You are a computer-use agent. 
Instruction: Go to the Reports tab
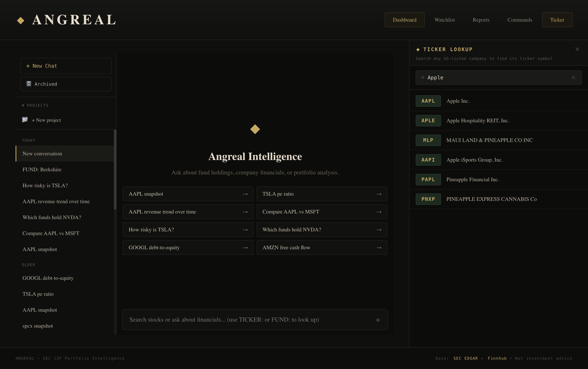(481, 20)
